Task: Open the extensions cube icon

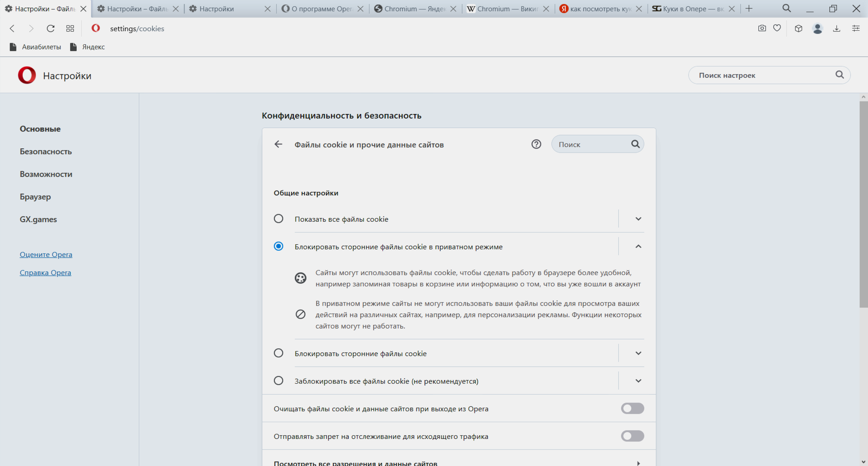Action: pyautogui.click(x=798, y=28)
